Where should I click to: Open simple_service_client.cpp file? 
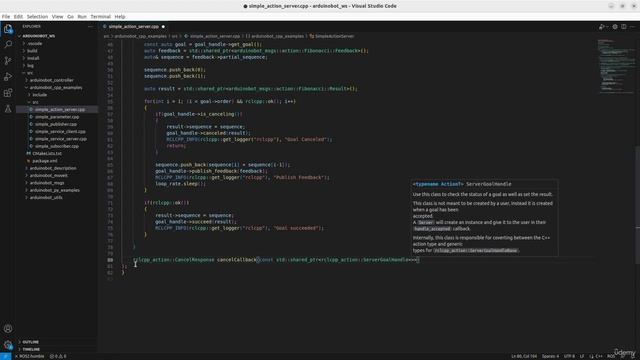tap(57, 131)
